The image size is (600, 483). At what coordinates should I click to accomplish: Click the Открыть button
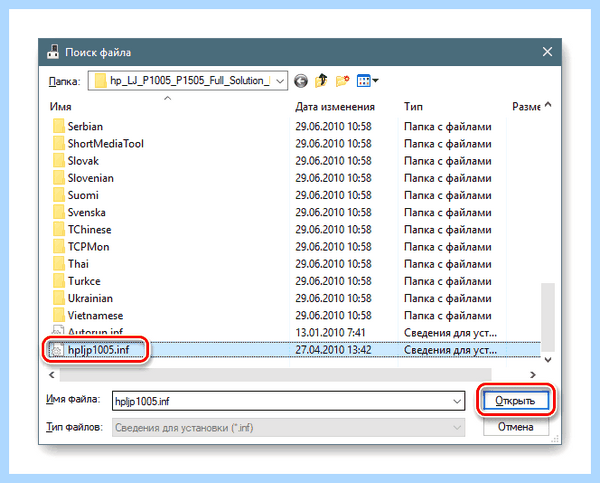coord(515,401)
